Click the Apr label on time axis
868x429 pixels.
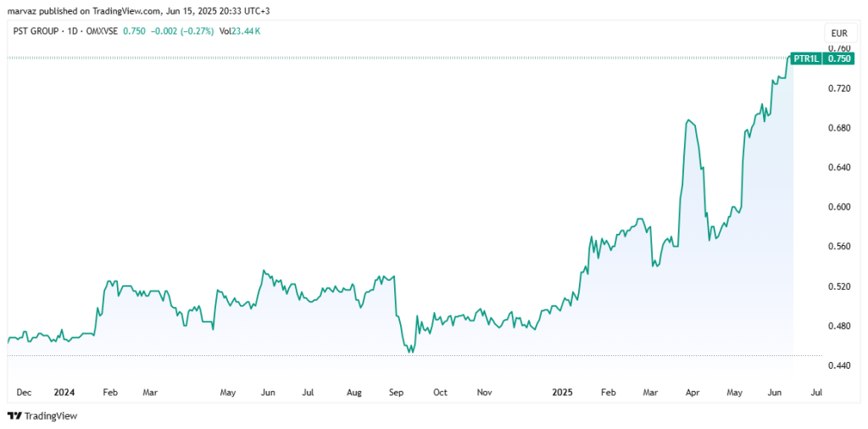693,393
